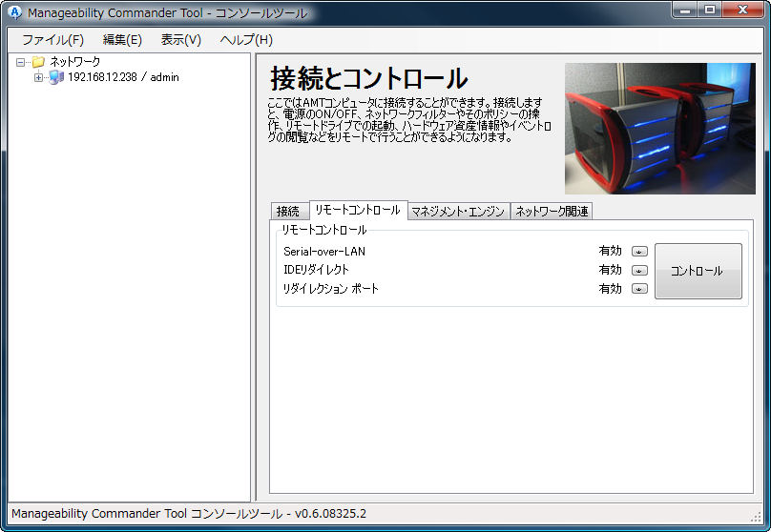Switch to the リモートコントロール tab
Screen dimensions: 771x532
click(x=358, y=210)
